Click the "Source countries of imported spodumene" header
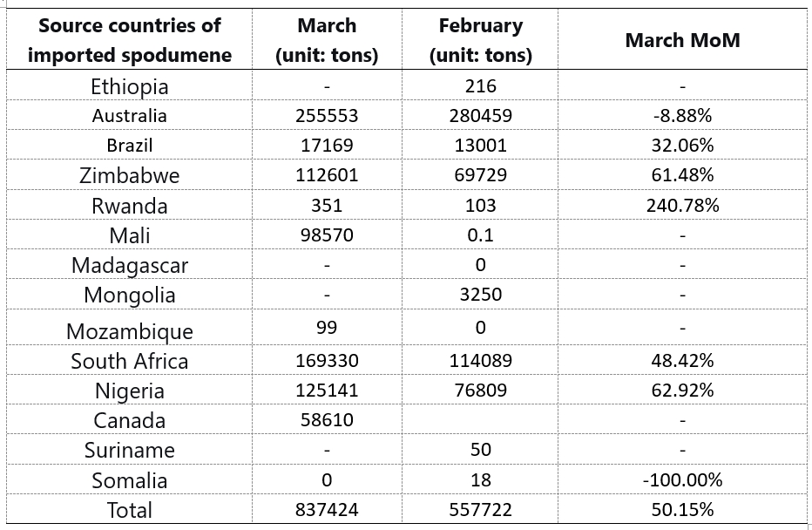 point(130,40)
